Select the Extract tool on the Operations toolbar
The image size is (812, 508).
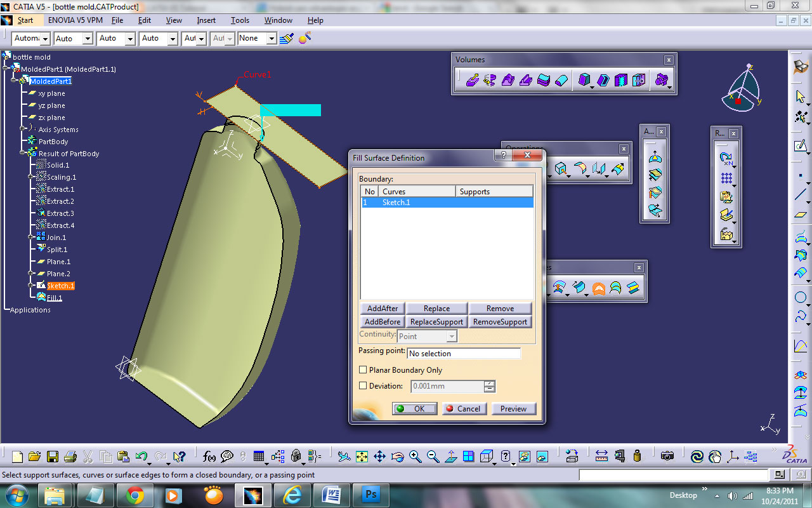561,169
